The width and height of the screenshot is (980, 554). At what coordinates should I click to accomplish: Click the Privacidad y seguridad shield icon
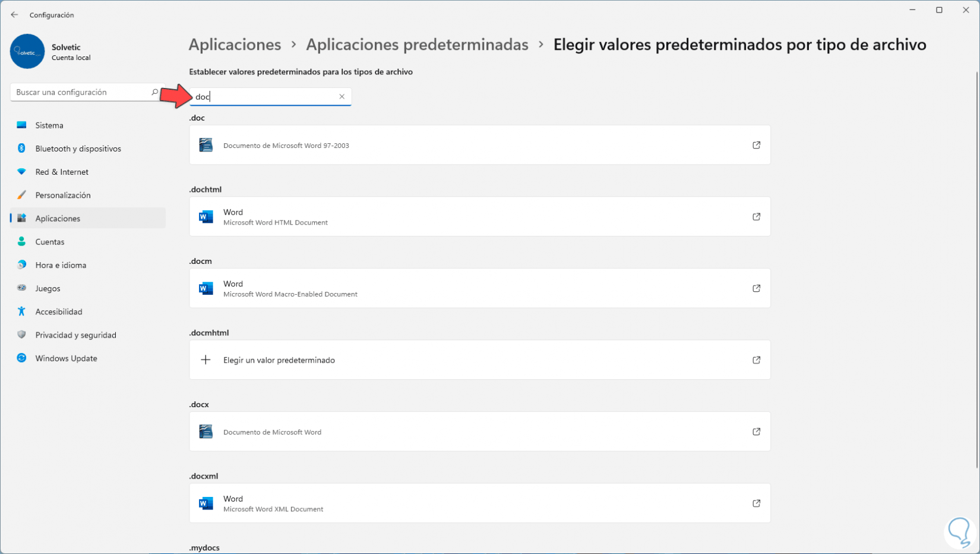tap(21, 335)
